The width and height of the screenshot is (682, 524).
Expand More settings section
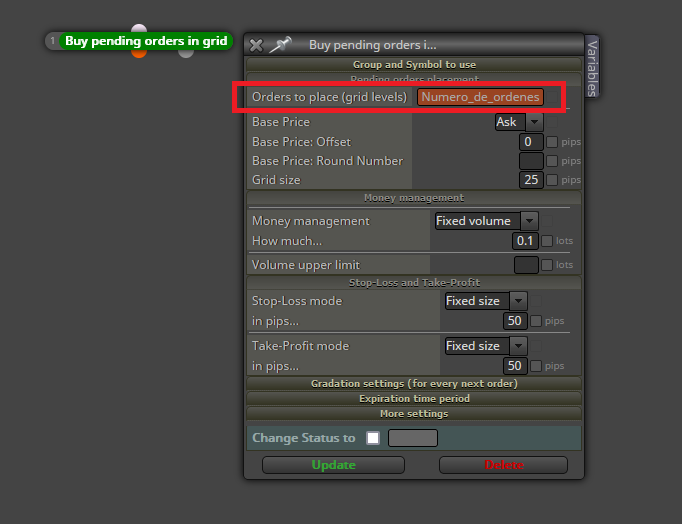pos(414,414)
